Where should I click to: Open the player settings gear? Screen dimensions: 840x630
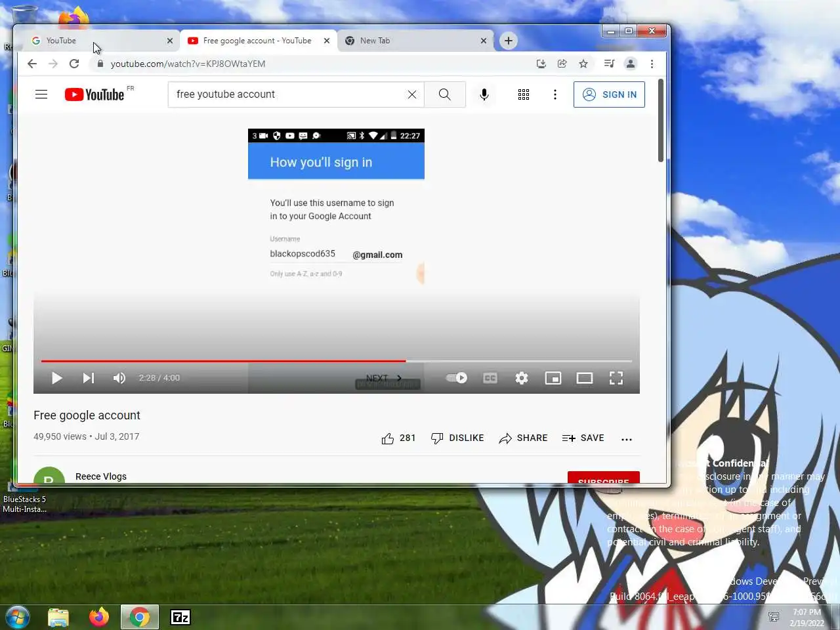coord(522,378)
